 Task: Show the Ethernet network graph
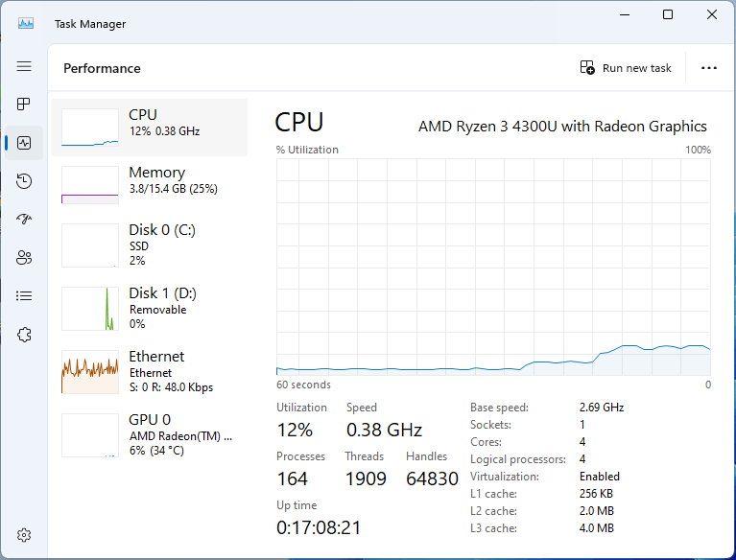pos(149,371)
